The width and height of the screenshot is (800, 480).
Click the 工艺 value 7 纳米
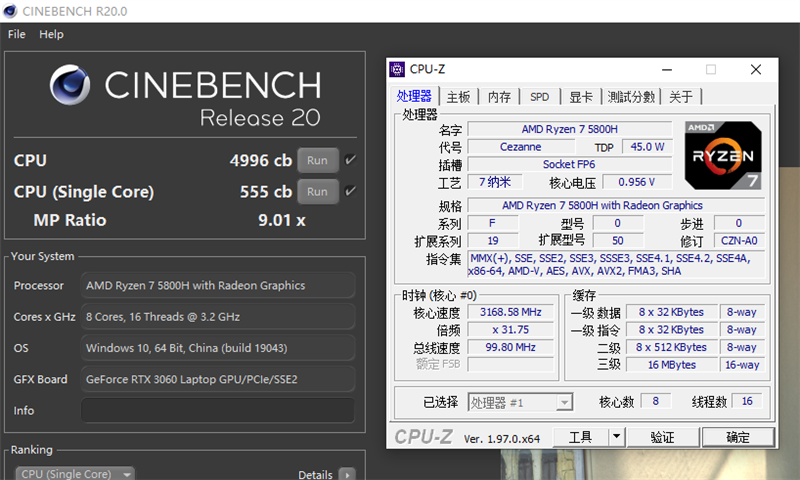(x=495, y=182)
